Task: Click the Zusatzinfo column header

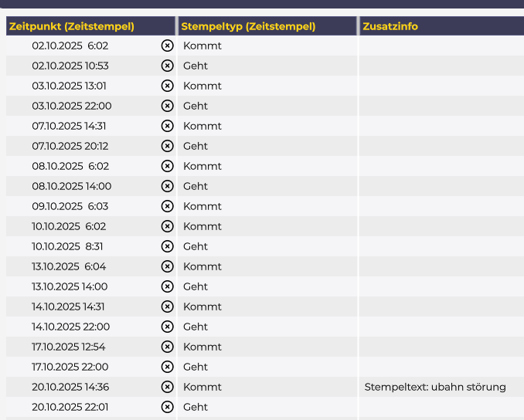Action: point(390,26)
